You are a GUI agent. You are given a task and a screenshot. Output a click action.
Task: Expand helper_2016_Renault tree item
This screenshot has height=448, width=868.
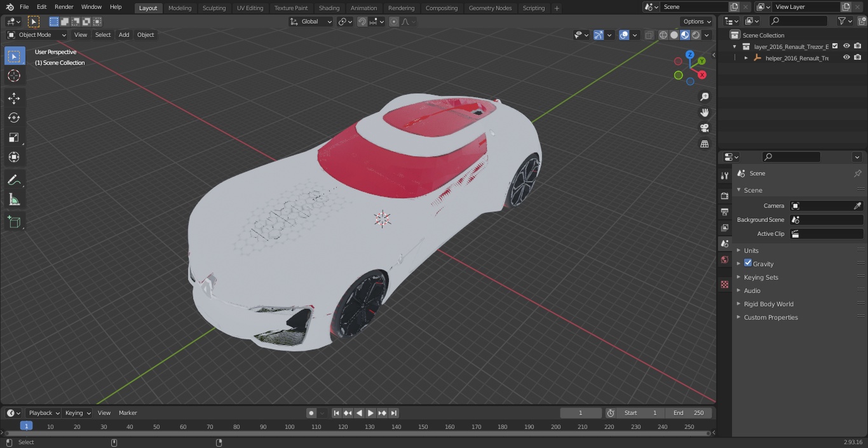tap(746, 58)
